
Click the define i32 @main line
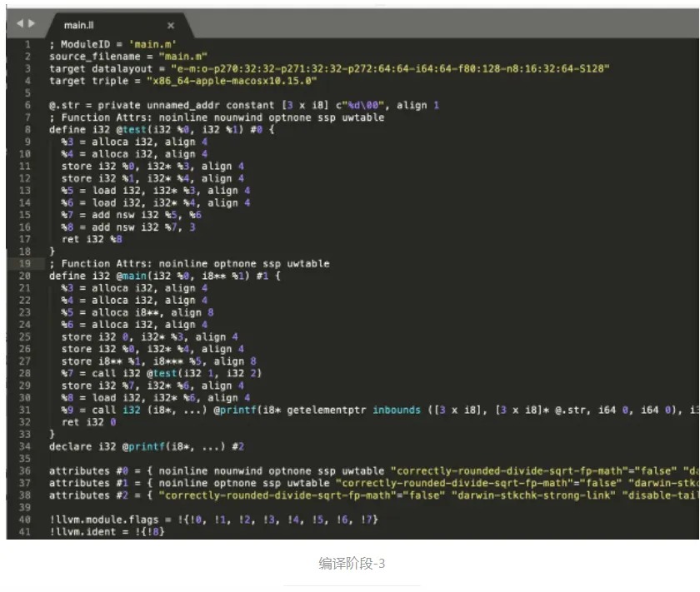(x=165, y=276)
